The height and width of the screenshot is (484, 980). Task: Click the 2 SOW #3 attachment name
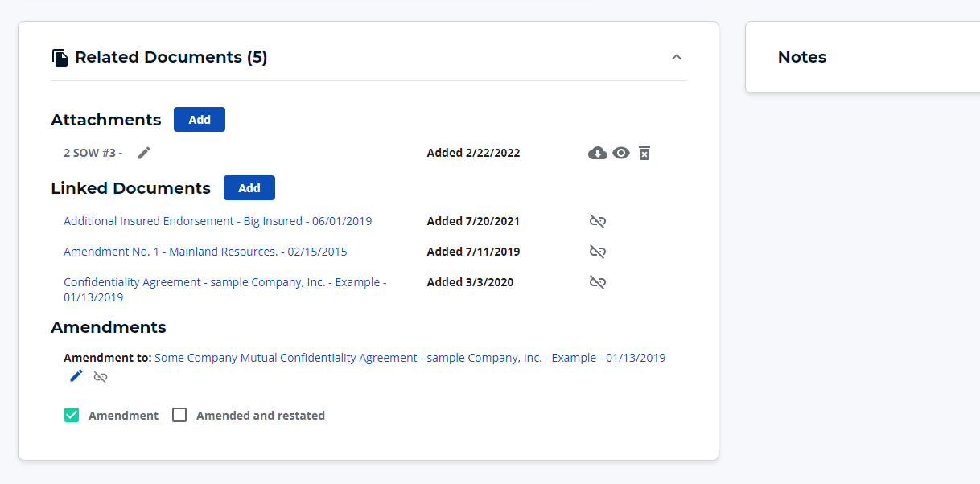pos(93,153)
